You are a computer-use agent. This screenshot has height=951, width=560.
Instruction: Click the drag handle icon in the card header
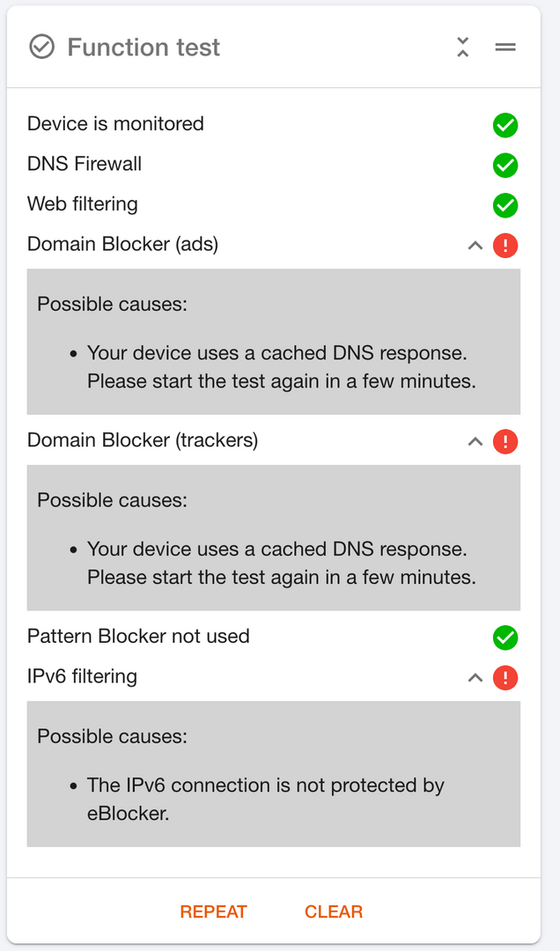[505, 48]
